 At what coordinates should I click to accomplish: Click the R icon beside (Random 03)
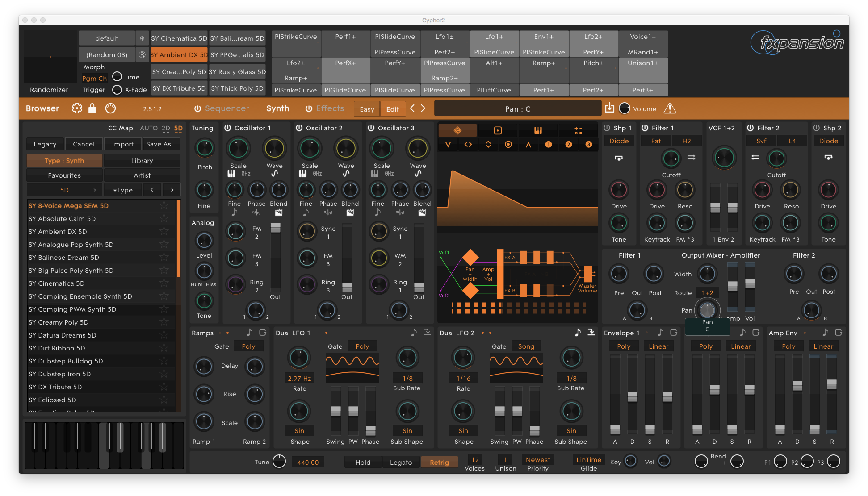[142, 55]
